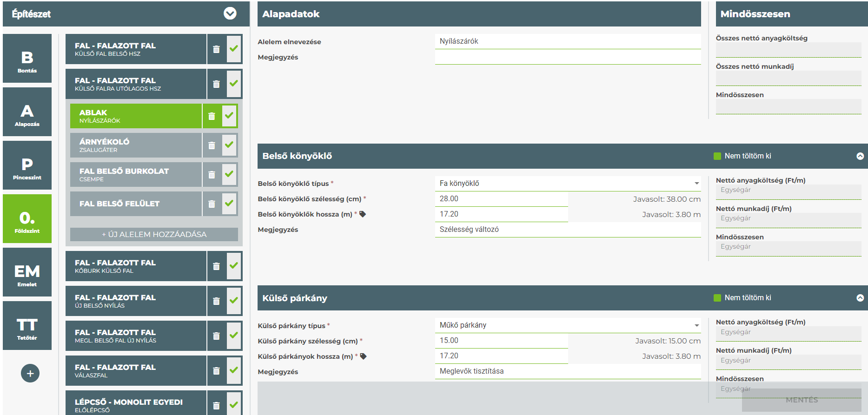Add a new level with plus icon
Screen dimensions: 868x415
(x=30, y=373)
